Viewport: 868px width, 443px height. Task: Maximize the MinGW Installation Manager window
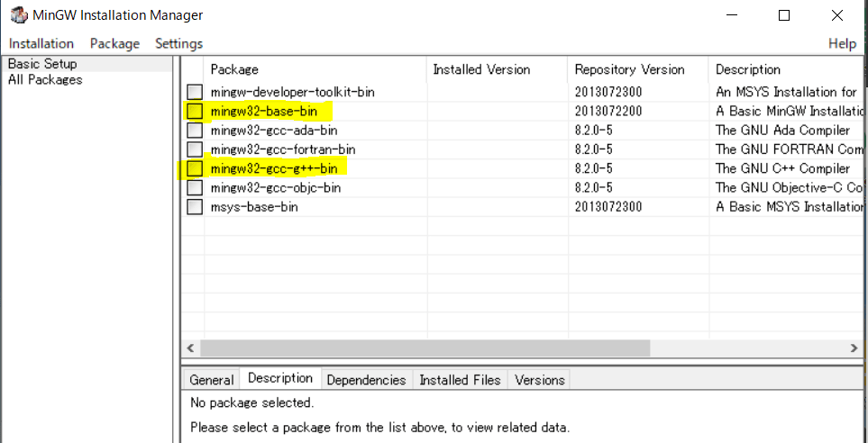pyautogui.click(x=784, y=15)
